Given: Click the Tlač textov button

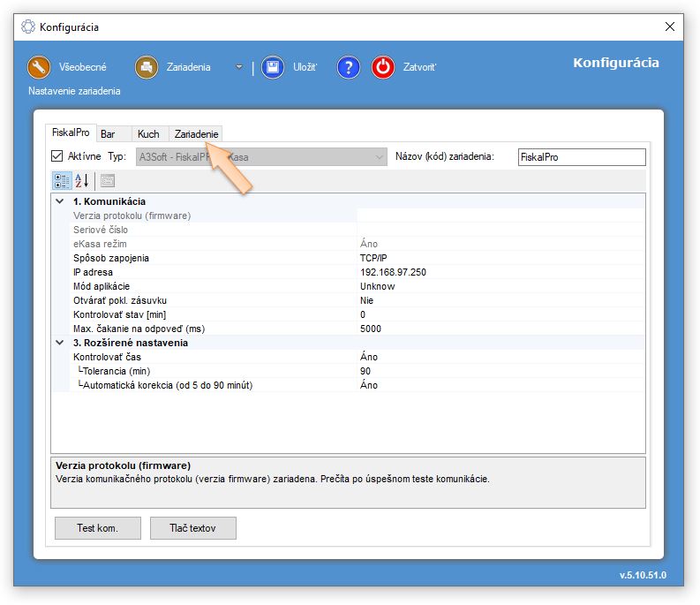Looking at the screenshot, I should point(192,528).
